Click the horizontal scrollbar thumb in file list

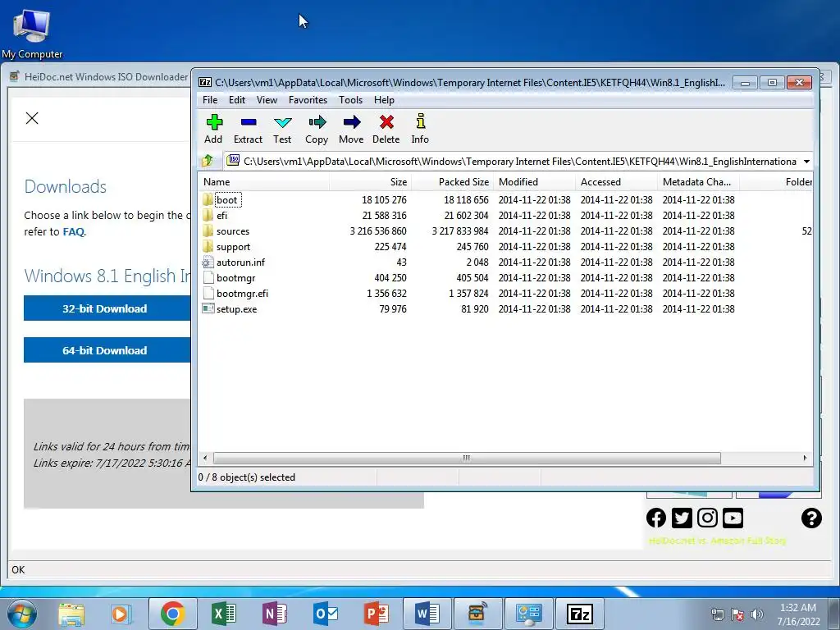[x=467, y=458]
